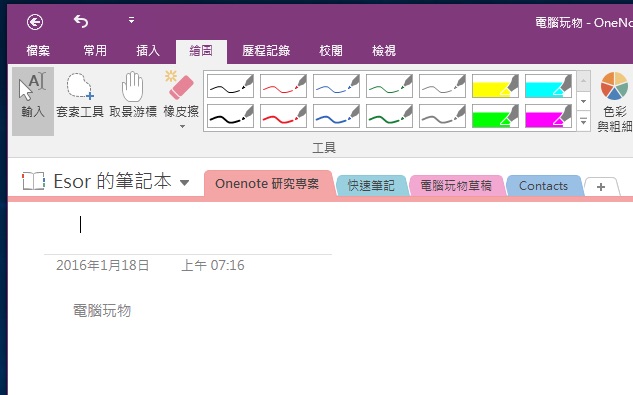This screenshot has width=633, height=395.
Task: Open the 校閱 ribbon tab
Action: [x=331, y=51]
